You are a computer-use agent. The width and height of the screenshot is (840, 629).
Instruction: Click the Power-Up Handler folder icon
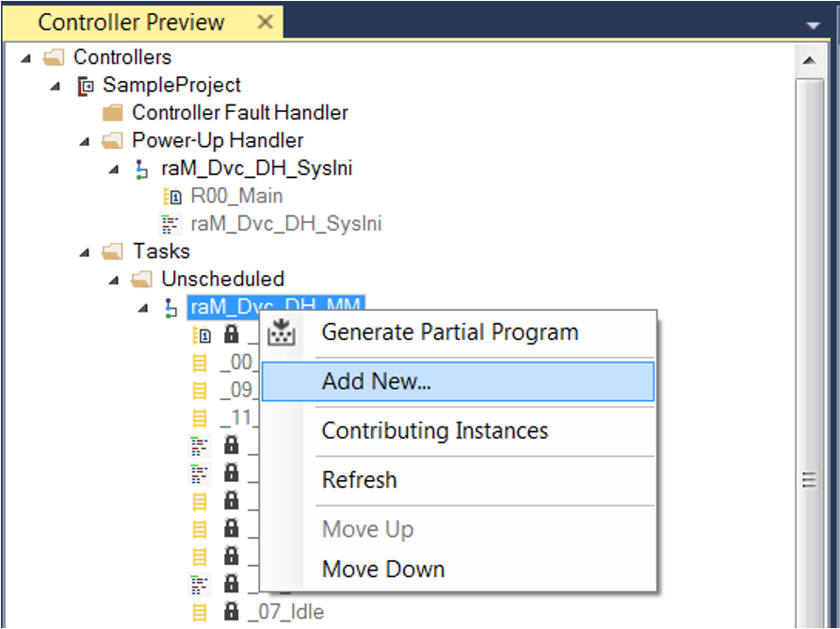click(112, 141)
